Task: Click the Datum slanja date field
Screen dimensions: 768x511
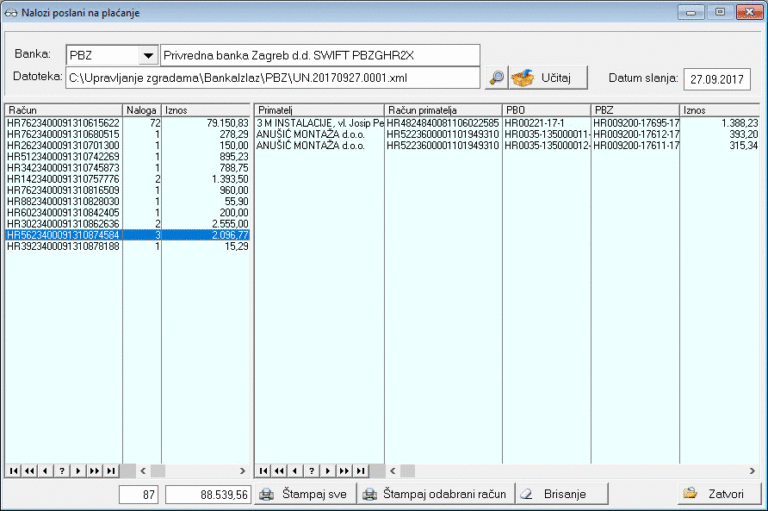Action: [x=718, y=78]
